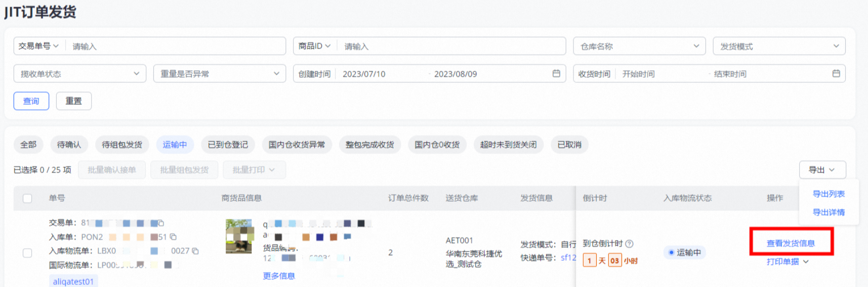
Task: Expand the 揽收单状态 dropdown
Action: [x=79, y=74]
